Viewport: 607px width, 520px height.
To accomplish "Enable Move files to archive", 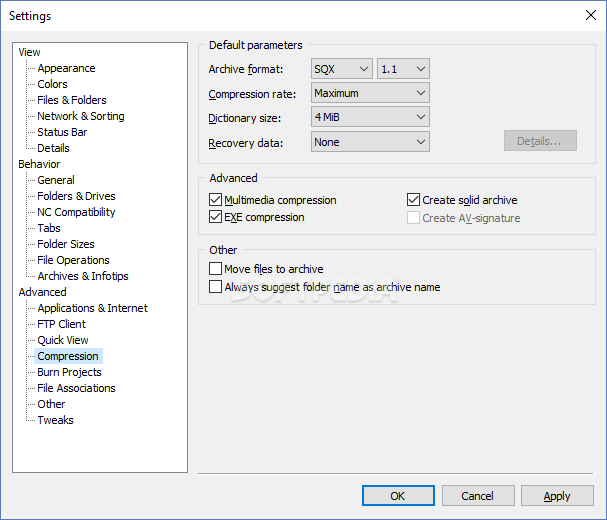I will click(x=215, y=268).
